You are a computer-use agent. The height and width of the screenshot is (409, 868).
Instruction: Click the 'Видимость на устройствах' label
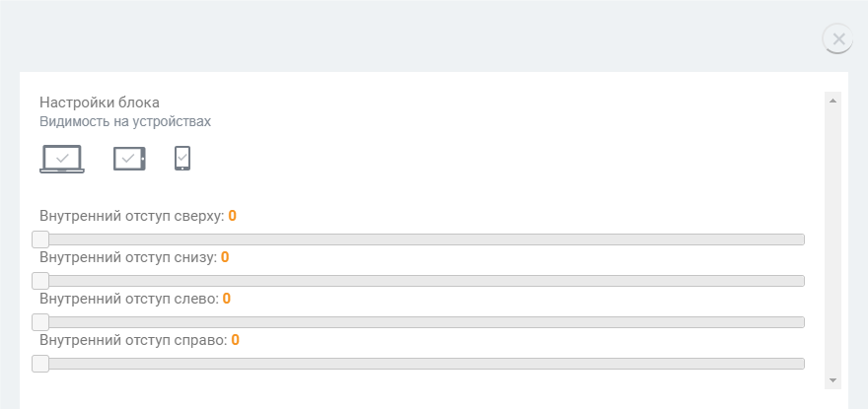coord(125,122)
